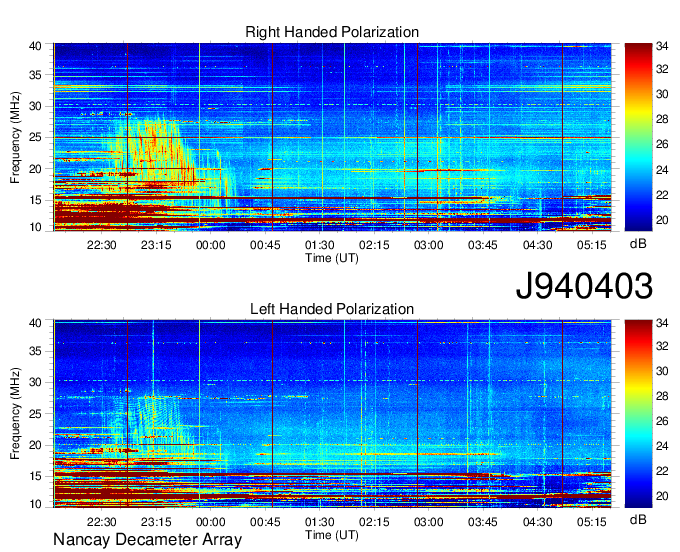Click the "Left Handed Polarization" plot title
The width and height of the screenshot is (680, 552).
(x=332, y=309)
